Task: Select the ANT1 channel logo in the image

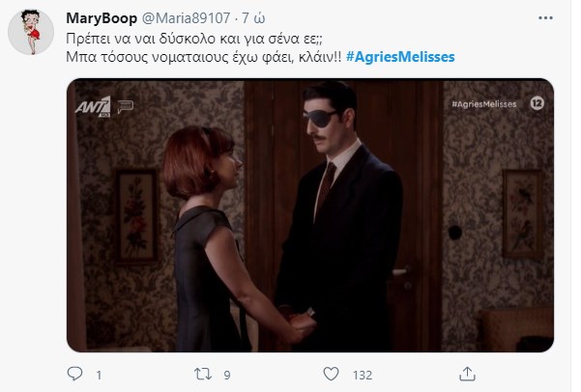Action: click(93, 106)
